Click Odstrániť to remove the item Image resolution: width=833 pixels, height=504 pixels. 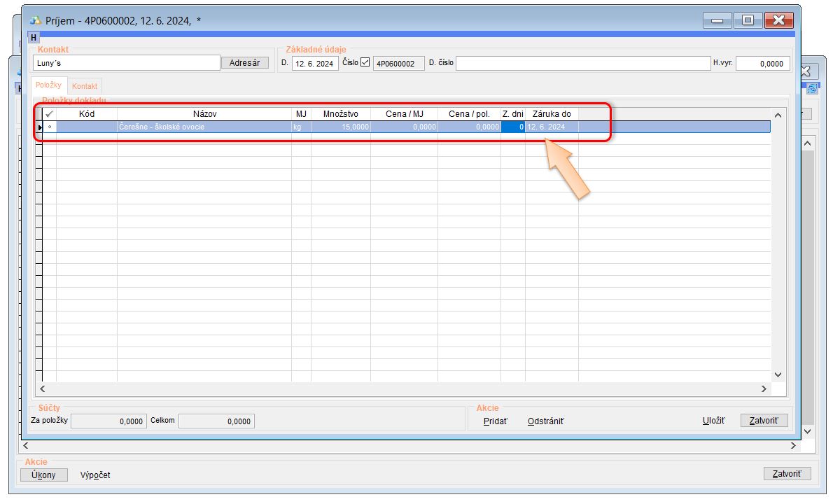click(545, 421)
